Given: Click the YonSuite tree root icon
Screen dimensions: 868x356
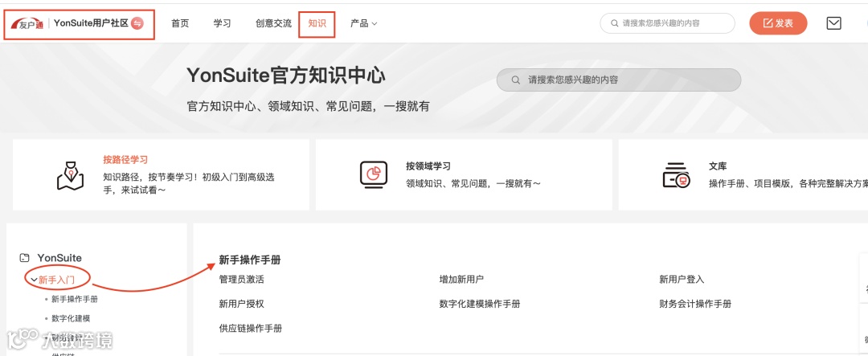Looking at the screenshot, I should (x=24, y=257).
